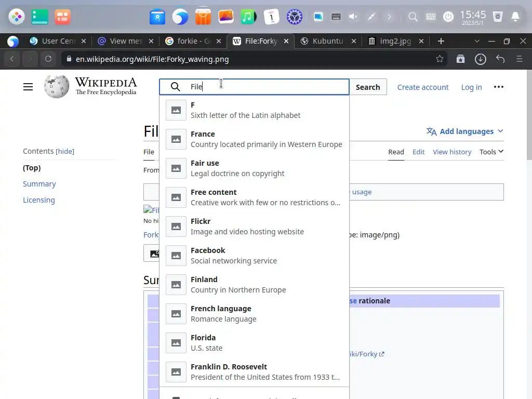Expand the Add languages dropdown
This screenshot has width=532, height=399.
464,131
